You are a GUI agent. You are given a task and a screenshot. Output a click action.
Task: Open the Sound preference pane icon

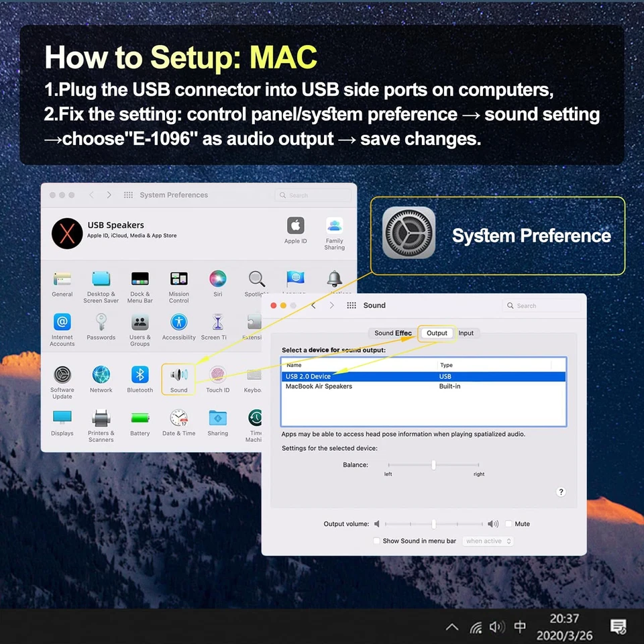pos(178,376)
